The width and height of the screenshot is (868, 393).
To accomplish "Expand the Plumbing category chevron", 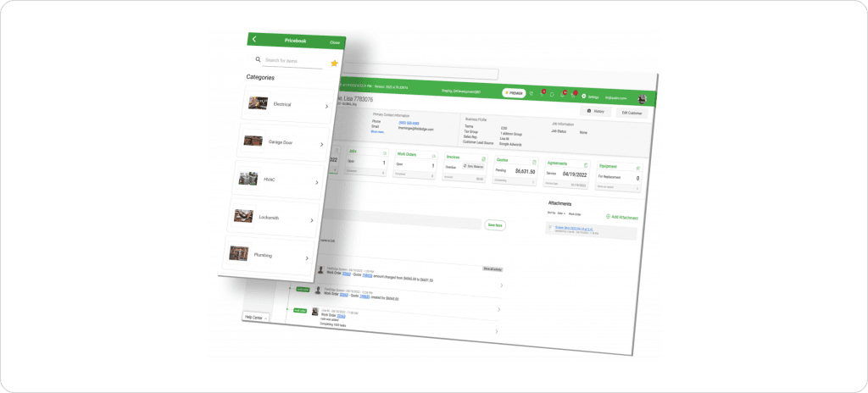I will click(307, 258).
